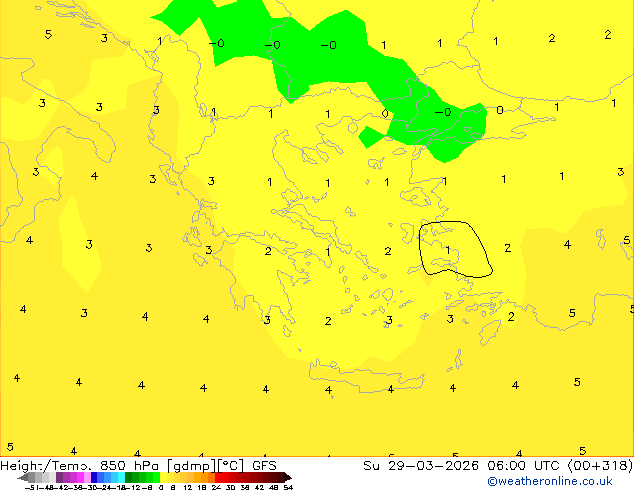Click the 'Height/Temp. 850 hPa' map title
The image size is (634, 490).
80,465
